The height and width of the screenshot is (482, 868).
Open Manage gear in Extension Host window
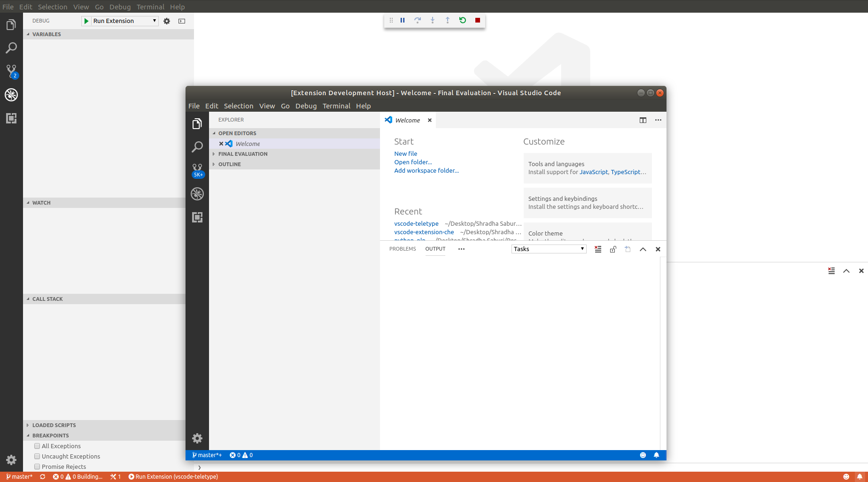pos(197,438)
